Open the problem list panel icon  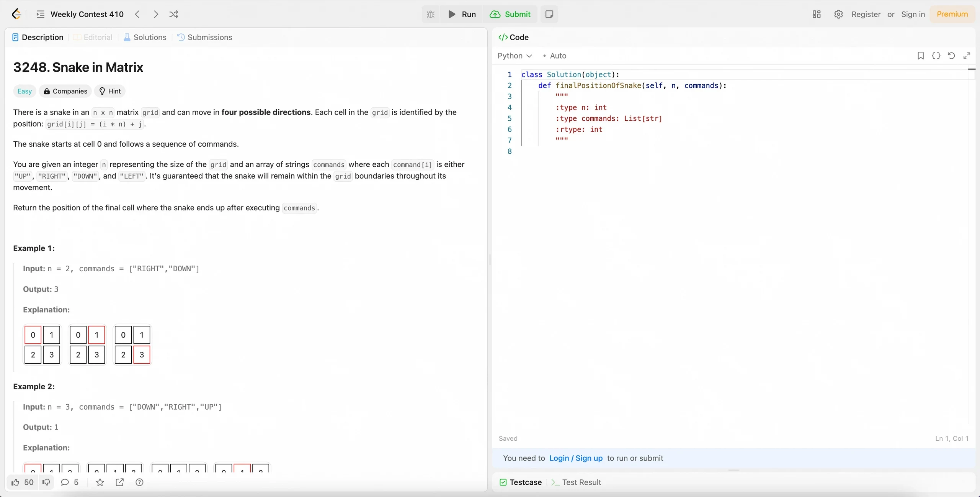click(40, 14)
